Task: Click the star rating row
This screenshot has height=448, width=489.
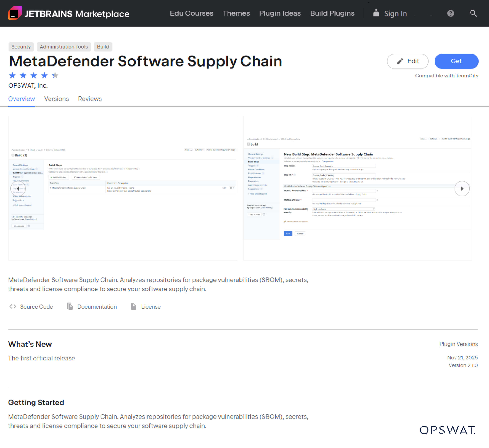Action: (x=34, y=75)
